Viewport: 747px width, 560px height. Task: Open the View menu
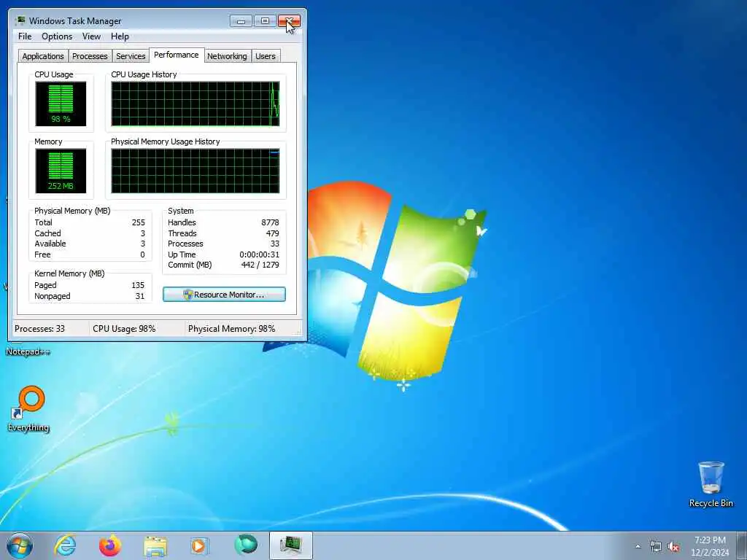91,36
